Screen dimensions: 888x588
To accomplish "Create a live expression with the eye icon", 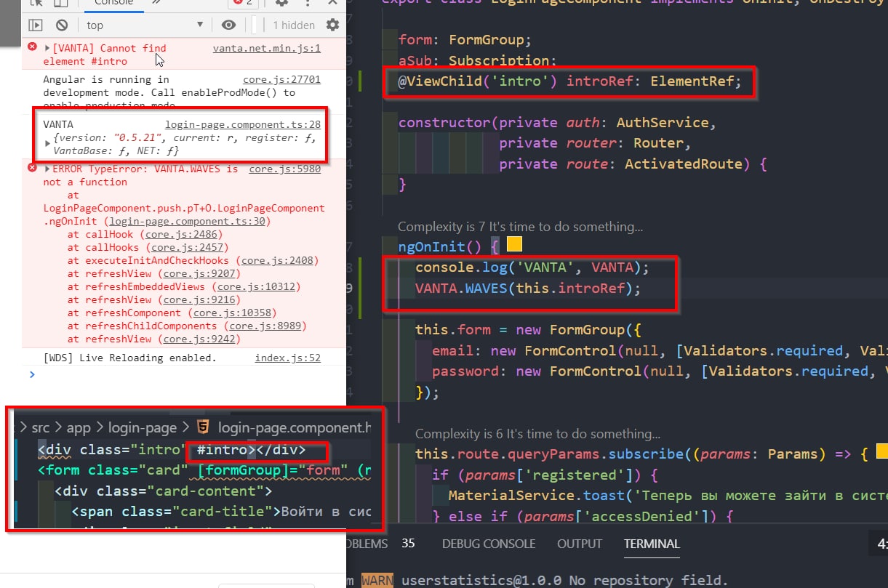I will [x=229, y=25].
